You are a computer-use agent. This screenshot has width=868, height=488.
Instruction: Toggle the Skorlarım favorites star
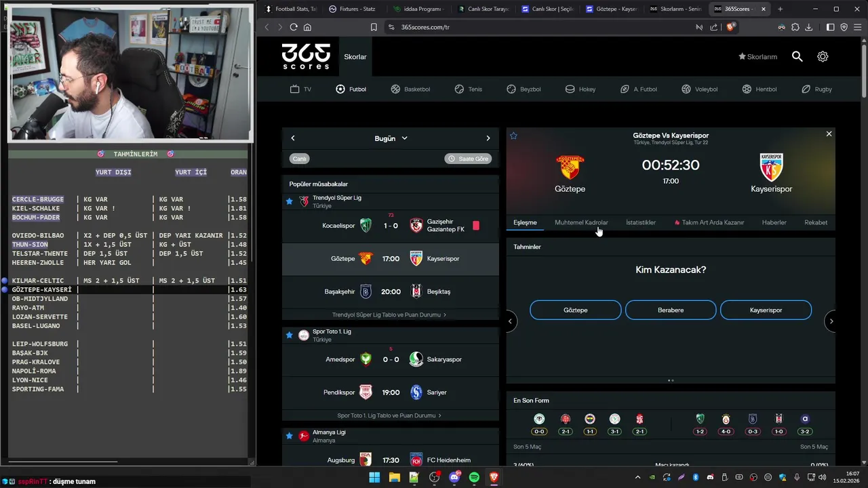742,57
